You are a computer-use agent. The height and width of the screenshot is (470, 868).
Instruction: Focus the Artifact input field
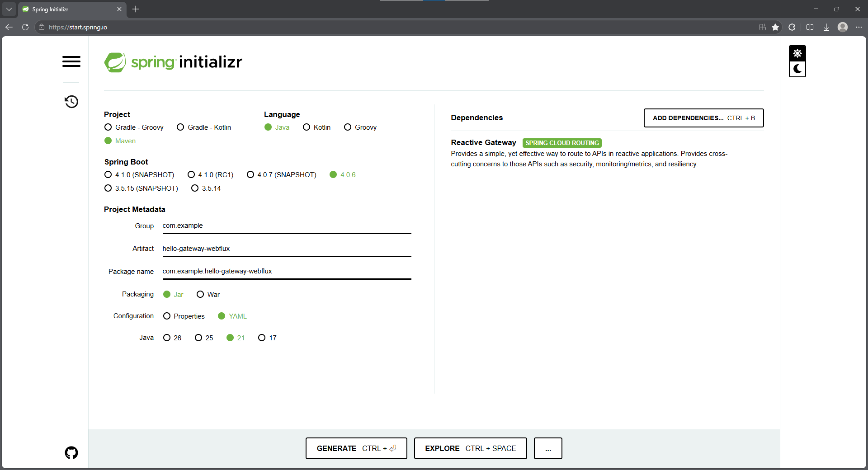point(287,249)
